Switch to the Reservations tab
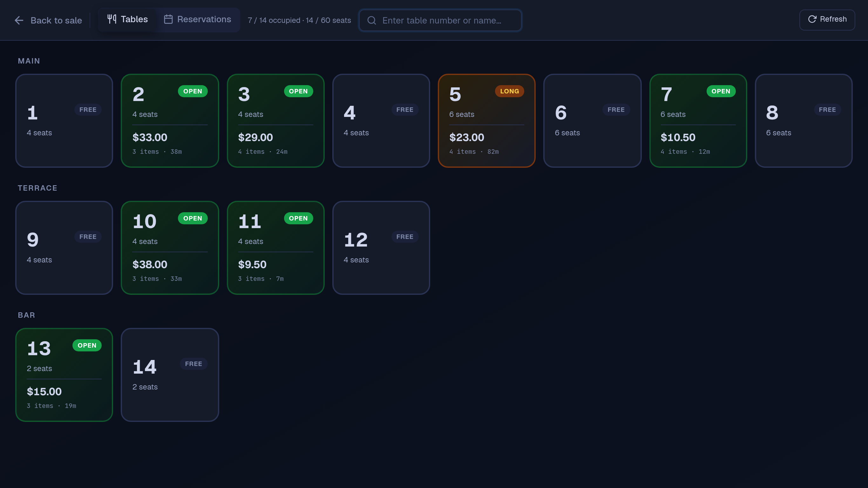This screenshot has height=488, width=868. point(198,20)
